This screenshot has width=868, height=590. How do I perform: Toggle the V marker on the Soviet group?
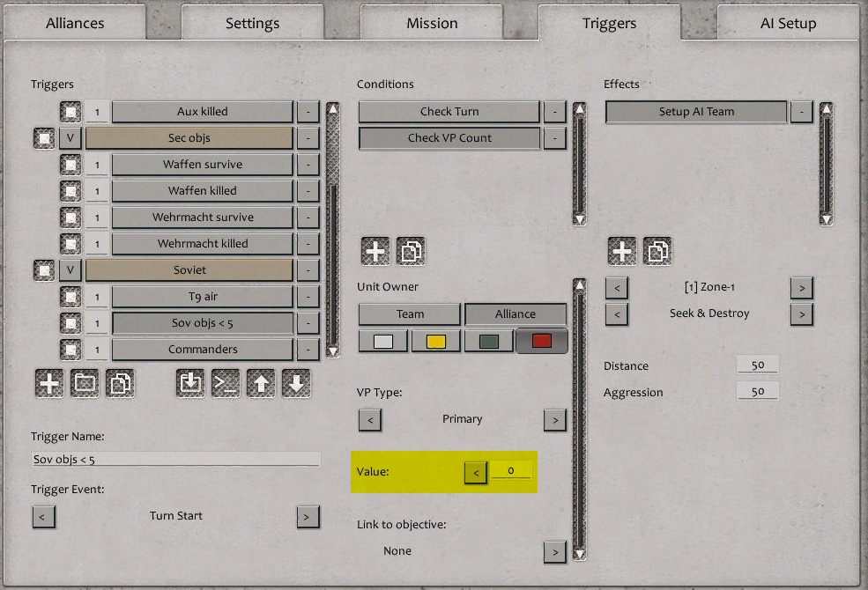click(70, 269)
